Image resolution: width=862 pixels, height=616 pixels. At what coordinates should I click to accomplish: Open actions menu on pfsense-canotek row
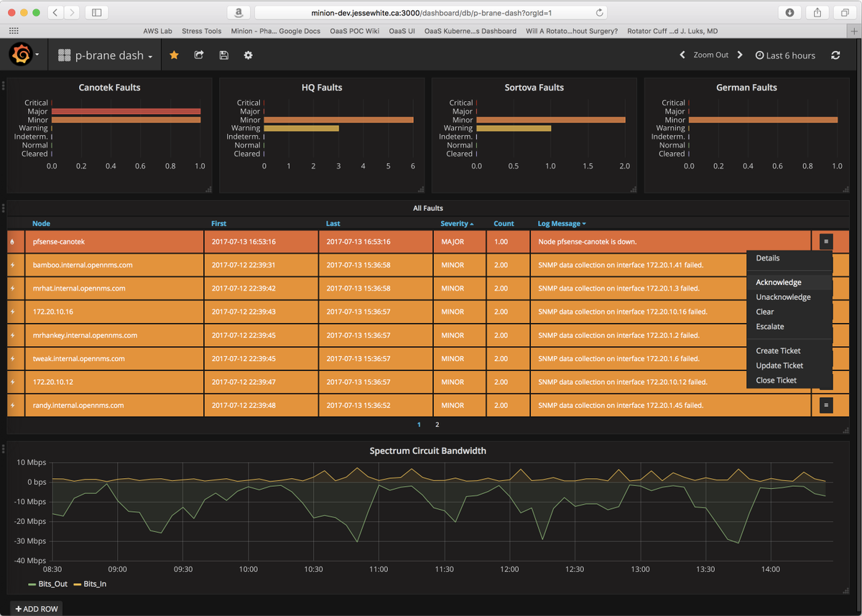click(x=826, y=242)
